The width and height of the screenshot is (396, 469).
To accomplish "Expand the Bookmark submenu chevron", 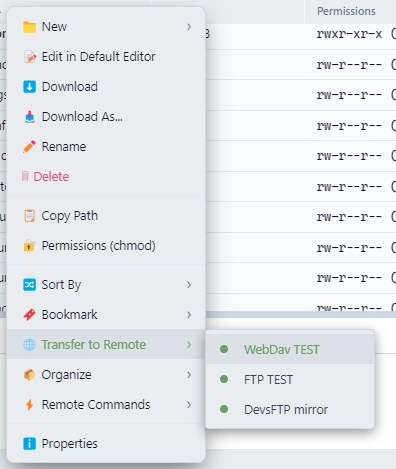I will pos(189,315).
